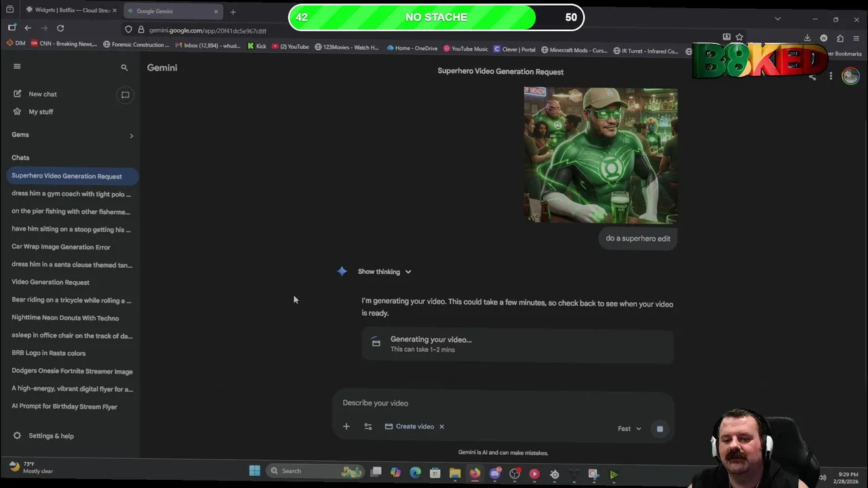
Task: Open the Fast model dropdown
Action: [x=629, y=429]
